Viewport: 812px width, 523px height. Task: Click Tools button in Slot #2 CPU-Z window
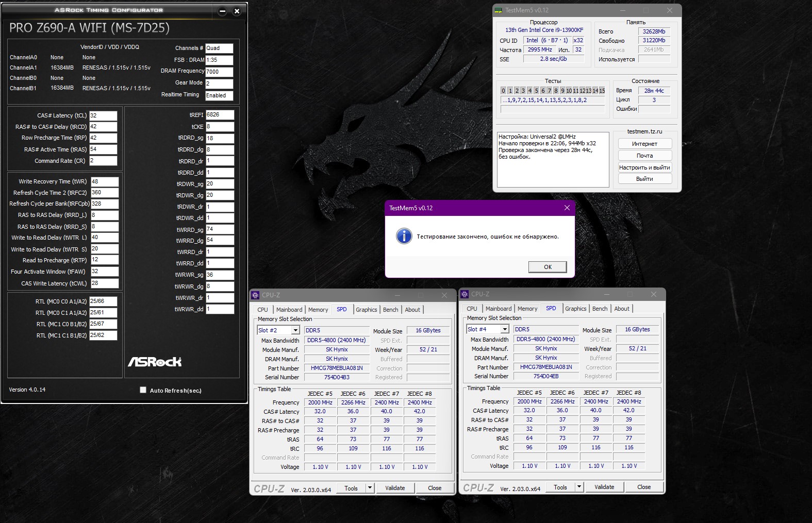click(351, 488)
